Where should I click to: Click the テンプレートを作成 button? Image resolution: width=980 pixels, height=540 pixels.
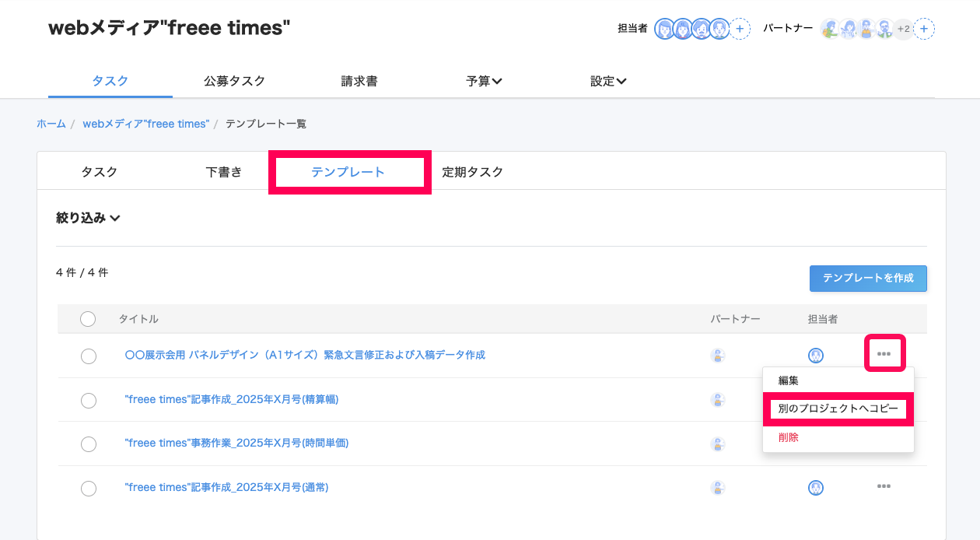[x=868, y=278]
